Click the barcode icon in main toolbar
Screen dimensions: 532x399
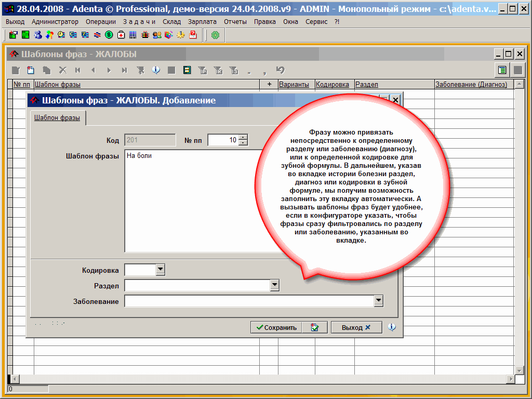(133, 35)
